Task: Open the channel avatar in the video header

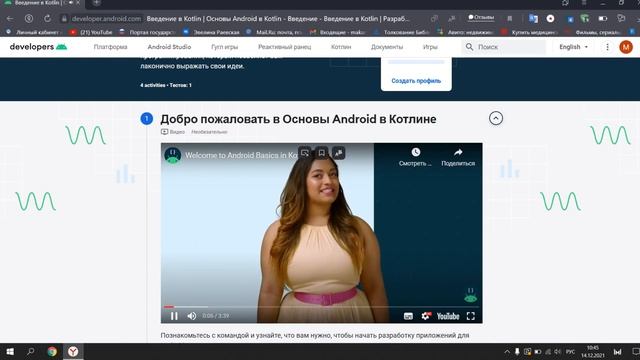Action: click(173, 156)
